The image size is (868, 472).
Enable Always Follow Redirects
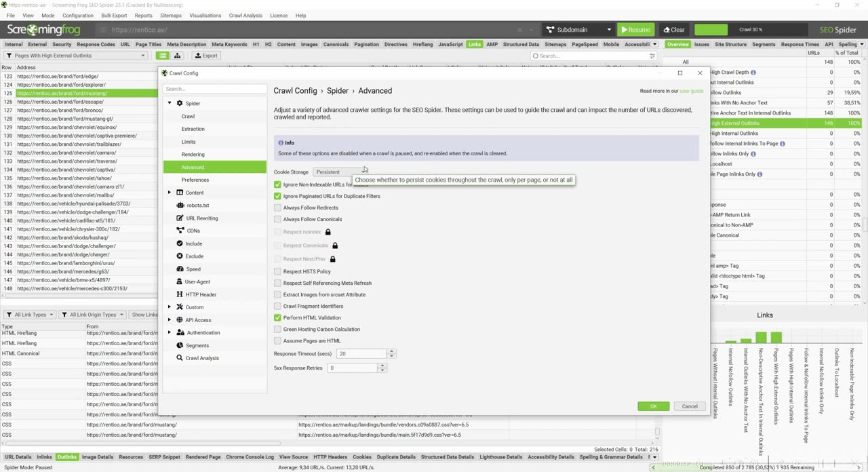pos(277,208)
